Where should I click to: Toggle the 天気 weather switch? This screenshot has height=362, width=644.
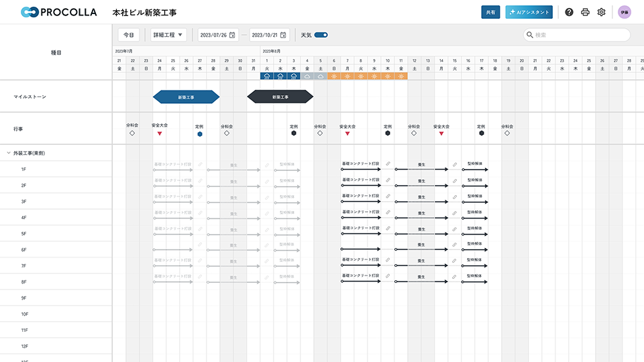pos(321,35)
